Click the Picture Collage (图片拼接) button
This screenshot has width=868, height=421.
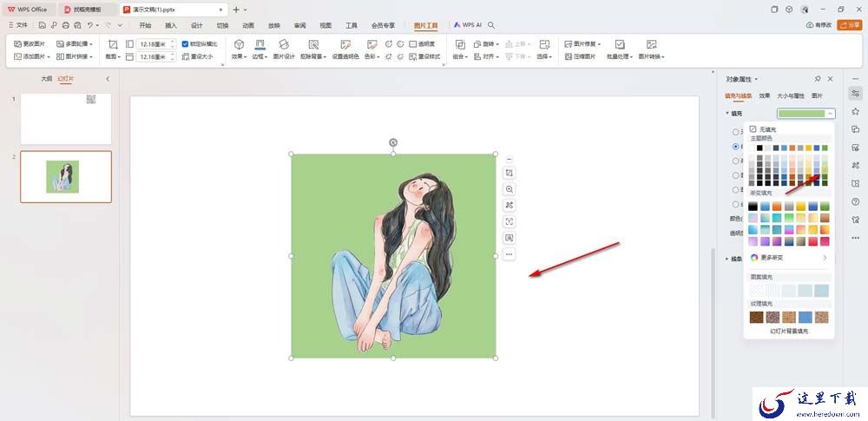75,56
